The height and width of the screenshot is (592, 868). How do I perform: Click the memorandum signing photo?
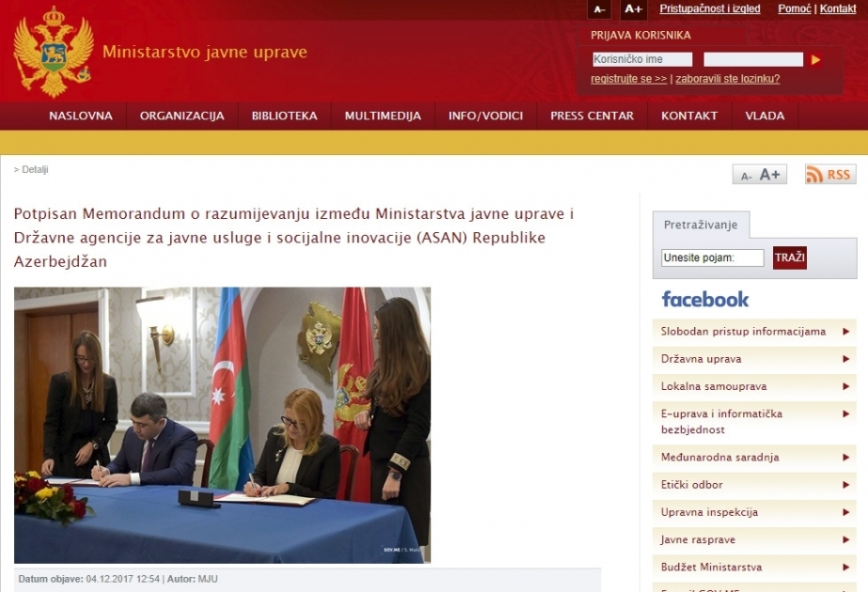222,425
